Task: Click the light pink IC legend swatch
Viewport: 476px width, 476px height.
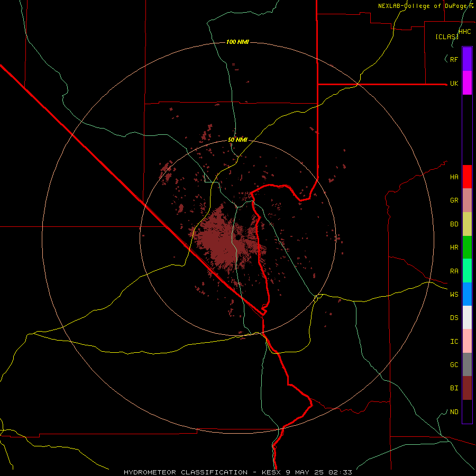Action: tap(467, 341)
